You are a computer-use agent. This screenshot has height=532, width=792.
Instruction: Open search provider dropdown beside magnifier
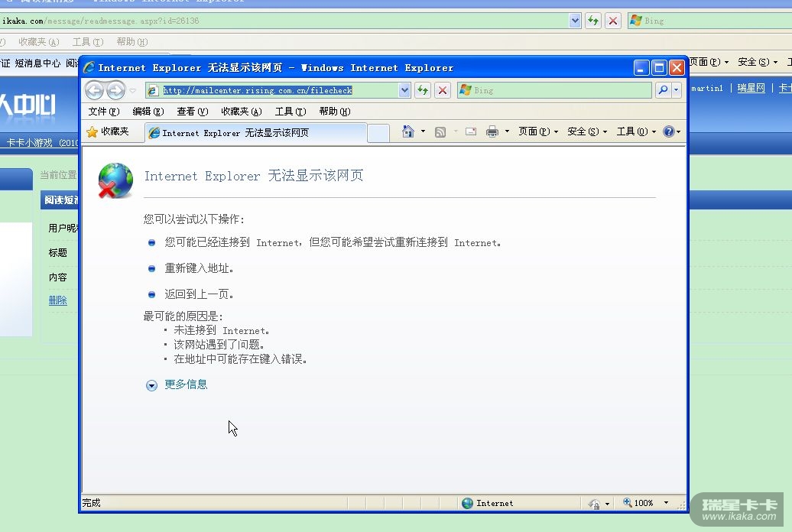(677, 90)
